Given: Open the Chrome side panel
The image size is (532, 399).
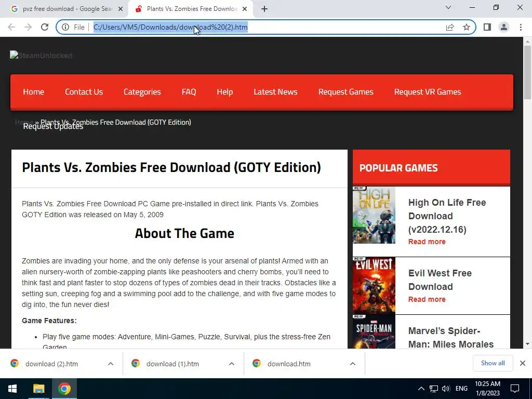Looking at the screenshot, I should tap(487, 27).
